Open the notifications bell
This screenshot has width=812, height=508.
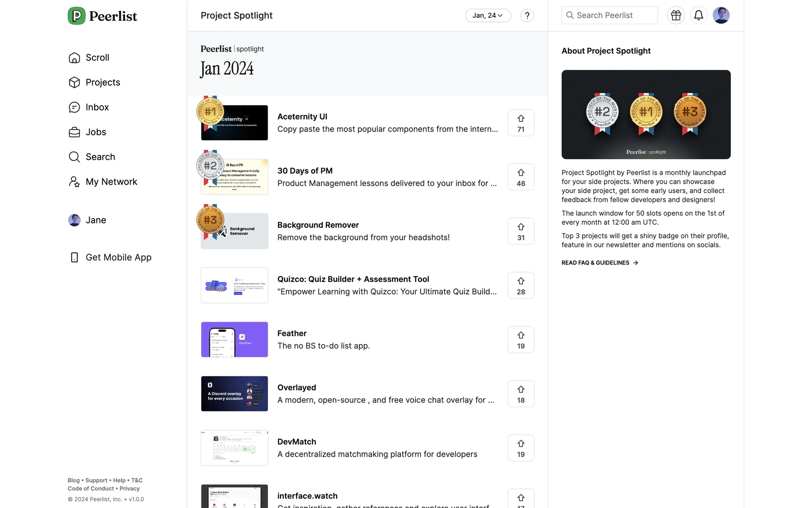pos(698,15)
